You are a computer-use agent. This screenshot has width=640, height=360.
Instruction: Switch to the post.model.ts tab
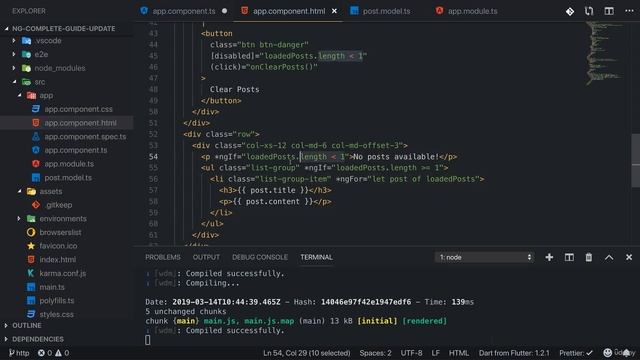pos(386,11)
